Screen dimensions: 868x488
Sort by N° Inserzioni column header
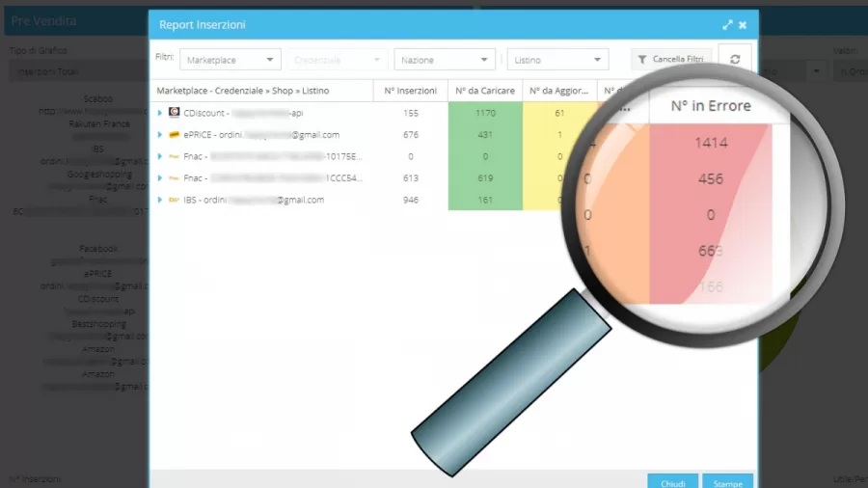411,91
